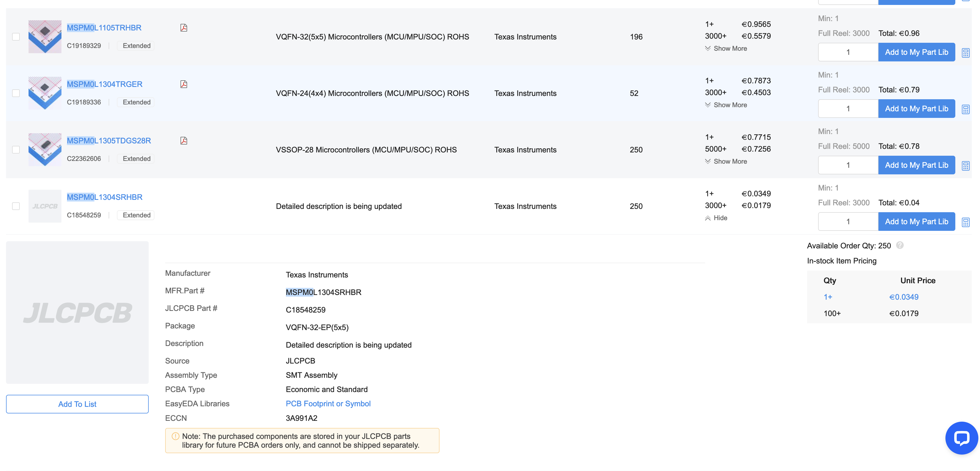Click calculator icon for MSPM0L1304TRGER row
Screen dimensions: 980x471
(965, 109)
